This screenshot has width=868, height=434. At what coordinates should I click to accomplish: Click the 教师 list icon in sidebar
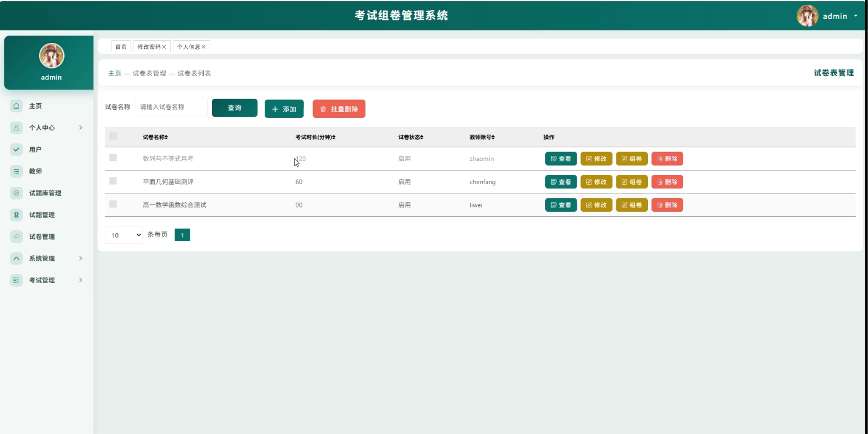coord(16,171)
